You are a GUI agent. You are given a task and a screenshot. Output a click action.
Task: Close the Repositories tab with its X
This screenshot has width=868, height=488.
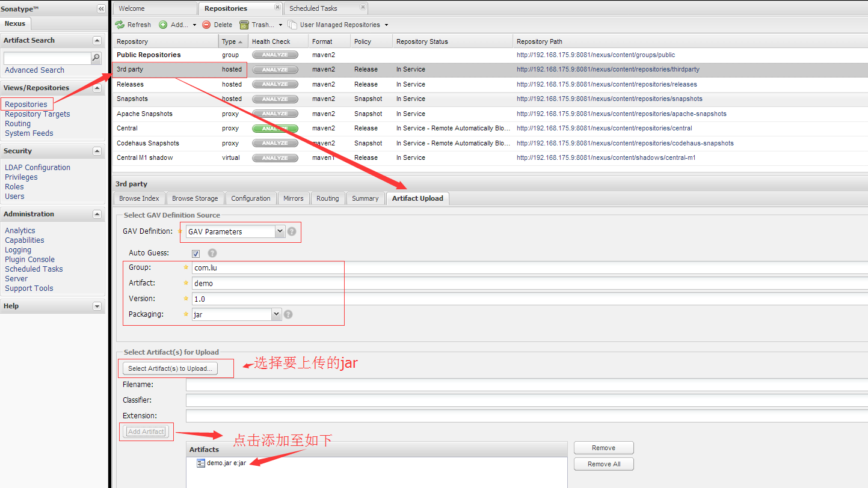click(x=277, y=7)
